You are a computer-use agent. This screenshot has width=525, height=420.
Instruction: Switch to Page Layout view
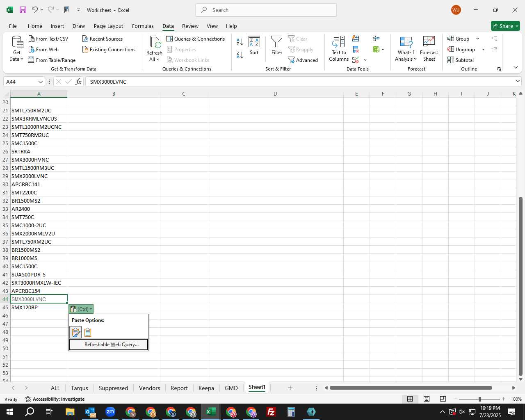point(426,399)
